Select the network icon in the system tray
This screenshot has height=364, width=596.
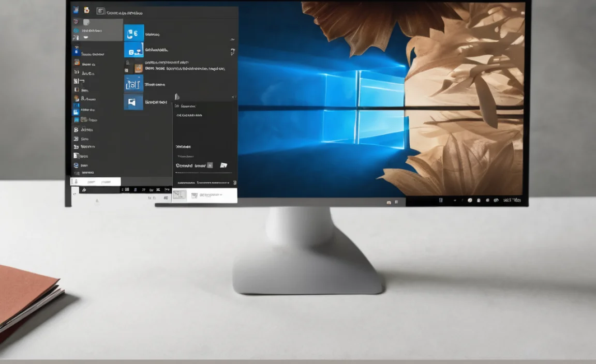(487, 200)
